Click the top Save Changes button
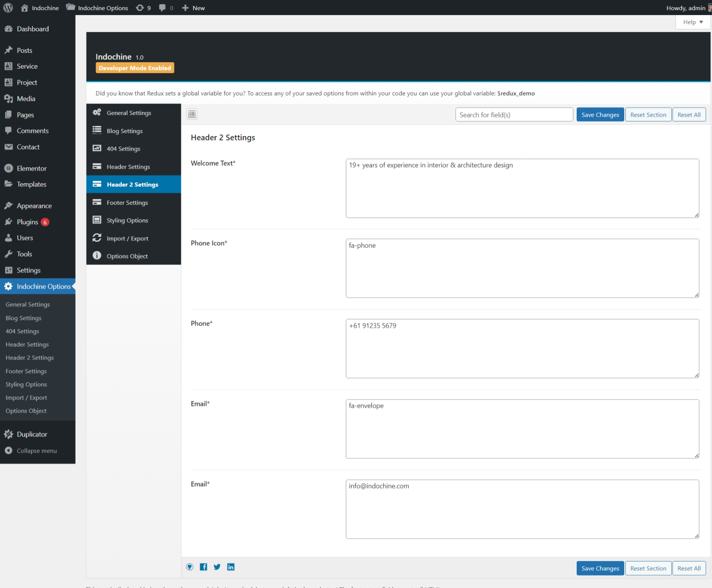The height and width of the screenshot is (588, 712). coord(600,115)
